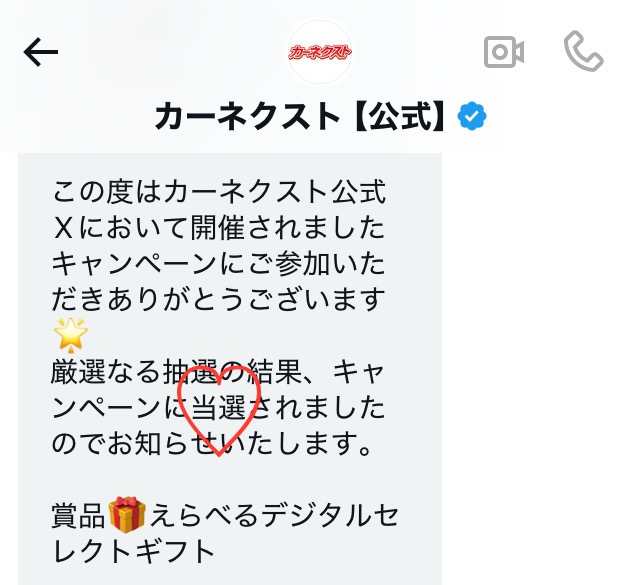The height and width of the screenshot is (585, 640).
Task: Click the gift box emoji
Action: pos(127,514)
